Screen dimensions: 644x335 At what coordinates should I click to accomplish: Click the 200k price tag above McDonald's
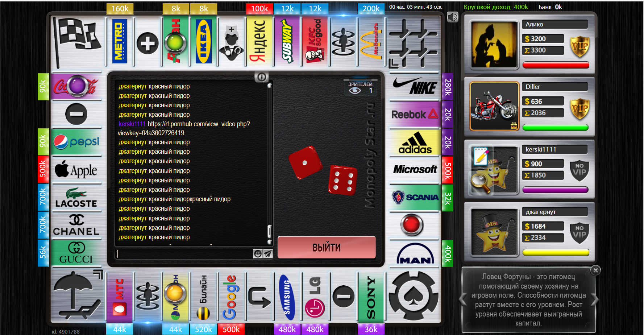(x=371, y=9)
